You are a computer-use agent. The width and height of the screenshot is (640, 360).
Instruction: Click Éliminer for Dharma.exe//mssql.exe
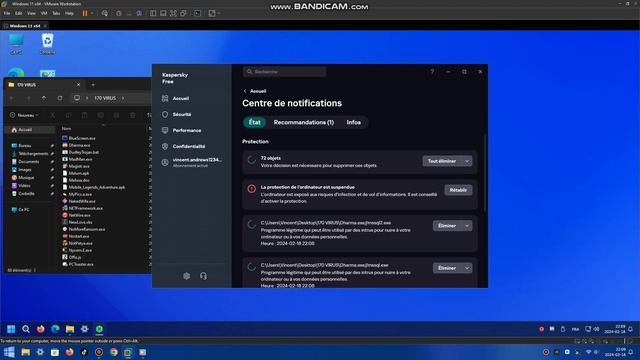coord(447,268)
